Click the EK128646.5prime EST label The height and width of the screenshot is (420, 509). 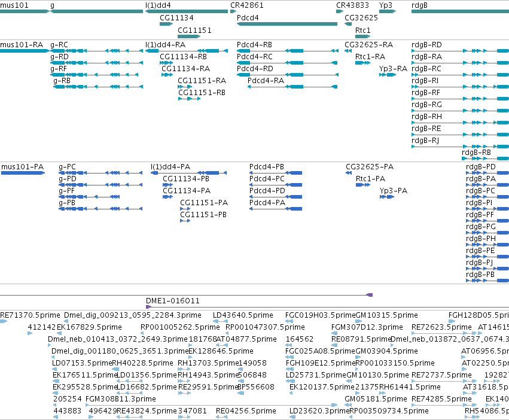click(221, 351)
